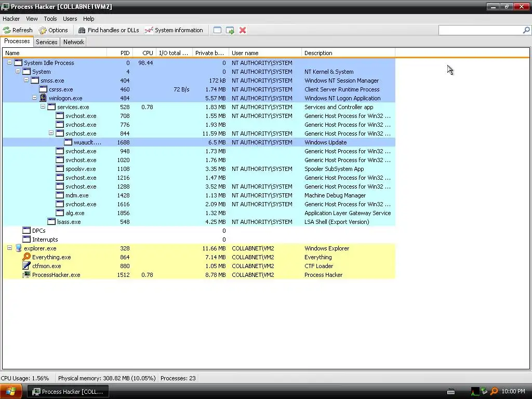Collapse the explorer.exe tree node
Viewport: 532px width, 399px height.
9,248
